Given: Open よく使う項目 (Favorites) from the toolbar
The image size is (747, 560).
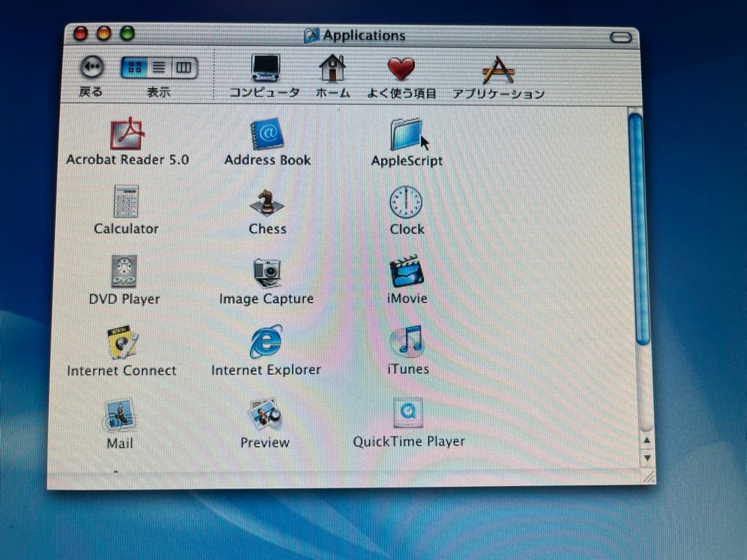Looking at the screenshot, I should click(x=400, y=68).
